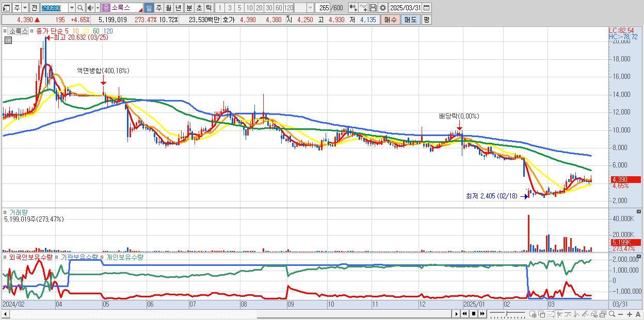
Task: Stop the chart replay
Action: tap(474, 314)
